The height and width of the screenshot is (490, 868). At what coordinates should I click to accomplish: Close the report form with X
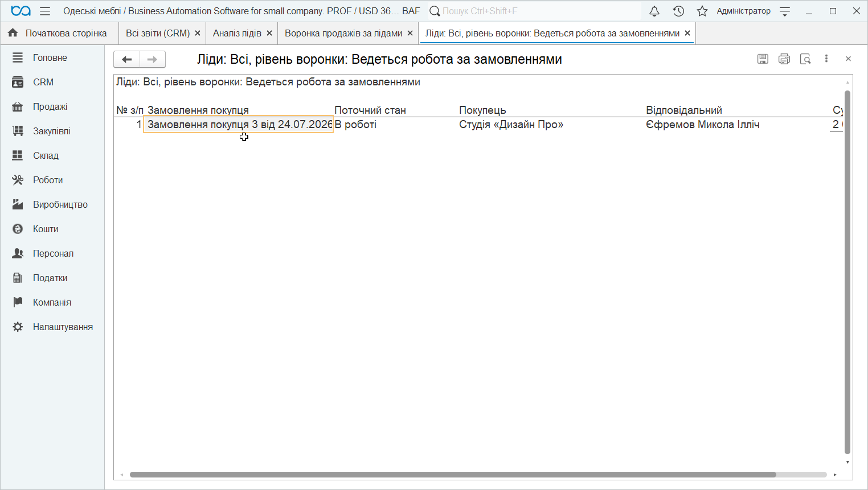tap(848, 59)
